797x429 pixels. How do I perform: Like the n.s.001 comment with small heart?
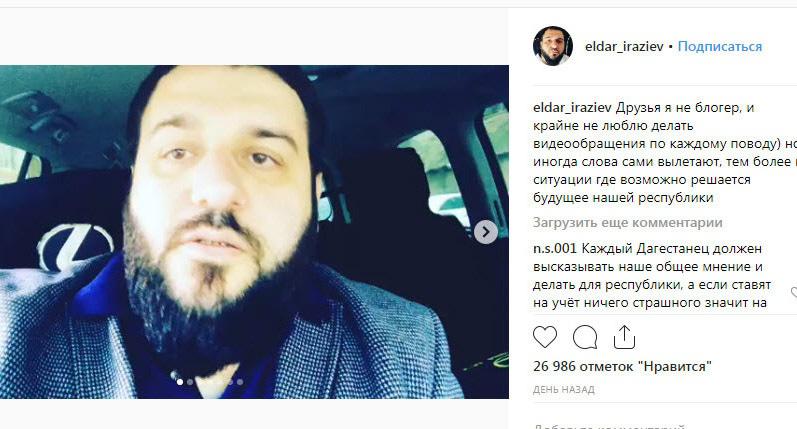pyautogui.click(x=794, y=293)
